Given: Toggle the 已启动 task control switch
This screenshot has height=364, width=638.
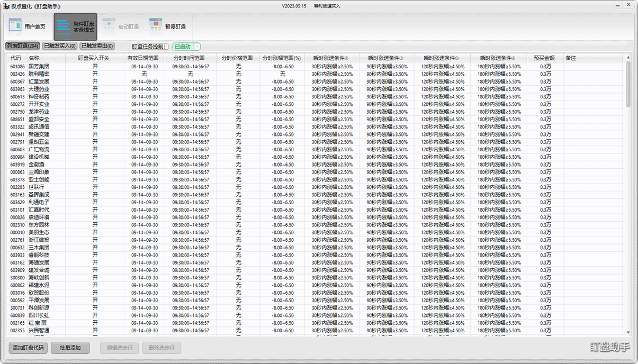Looking at the screenshot, I should (186, 47).
